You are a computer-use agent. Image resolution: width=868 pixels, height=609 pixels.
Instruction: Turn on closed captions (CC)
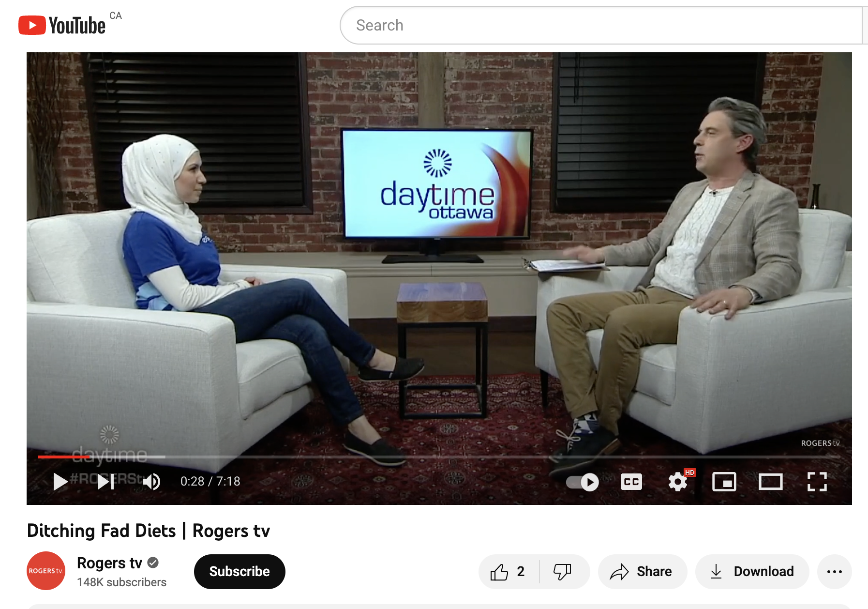click(631, 482)
